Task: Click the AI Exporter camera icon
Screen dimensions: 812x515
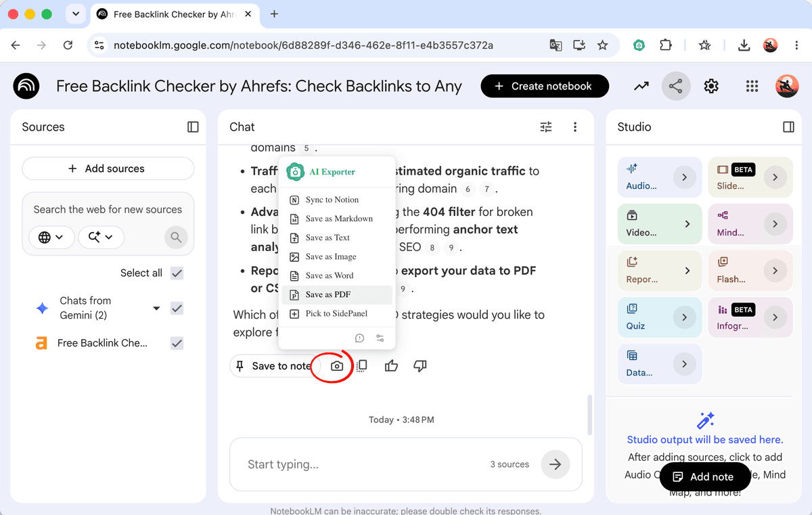Action: (337, 366)
